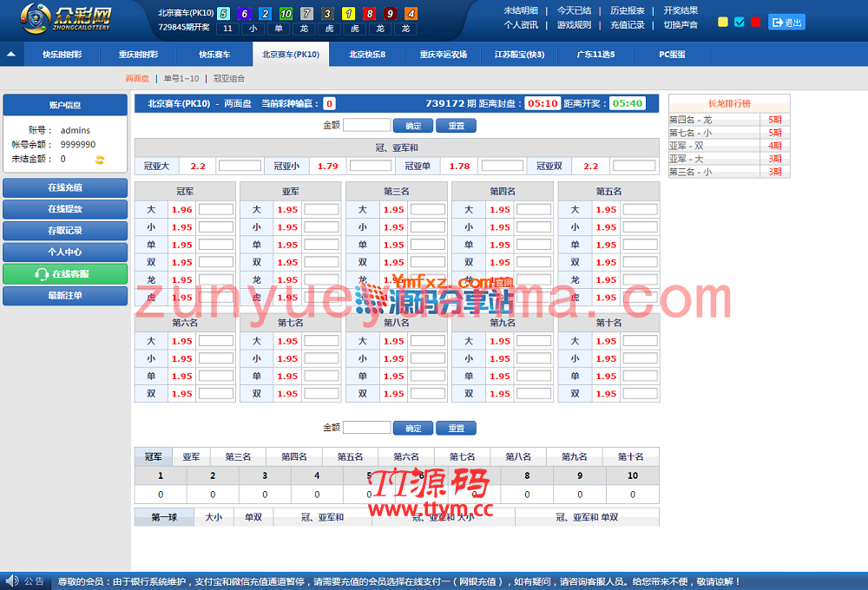This screenshot has width=868, height=590.
Task: Click the top 重置 reset button
Action: (457, 126)
